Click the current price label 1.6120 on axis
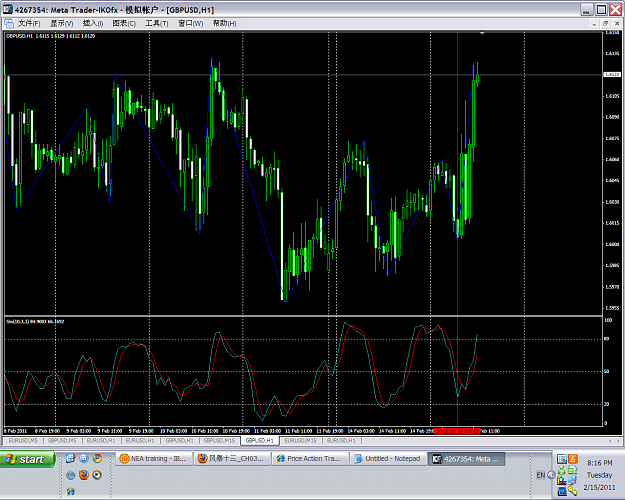Image resolution: width=625 pixels, height=500 pixels. [612, 75]
